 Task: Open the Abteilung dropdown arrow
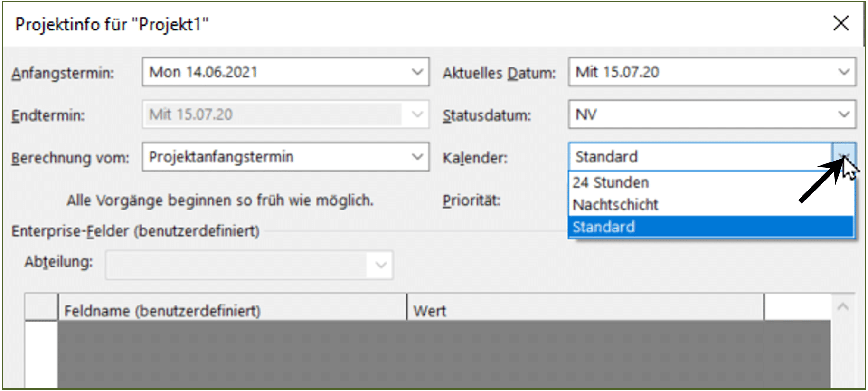(380, 265)
